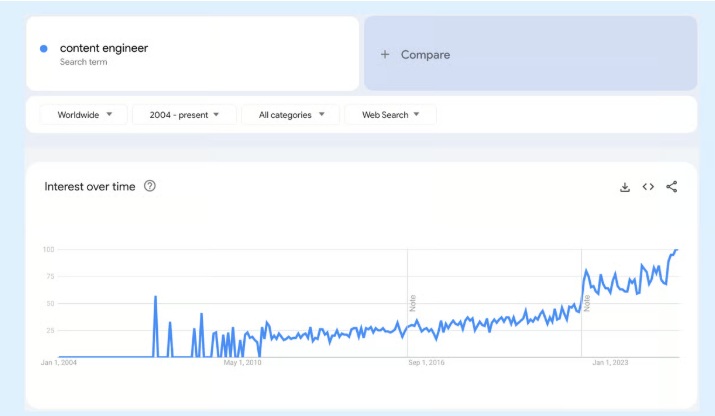
Task: Click the Search term subtitle text
Action: pyautogui.click(x=83, y=62)
